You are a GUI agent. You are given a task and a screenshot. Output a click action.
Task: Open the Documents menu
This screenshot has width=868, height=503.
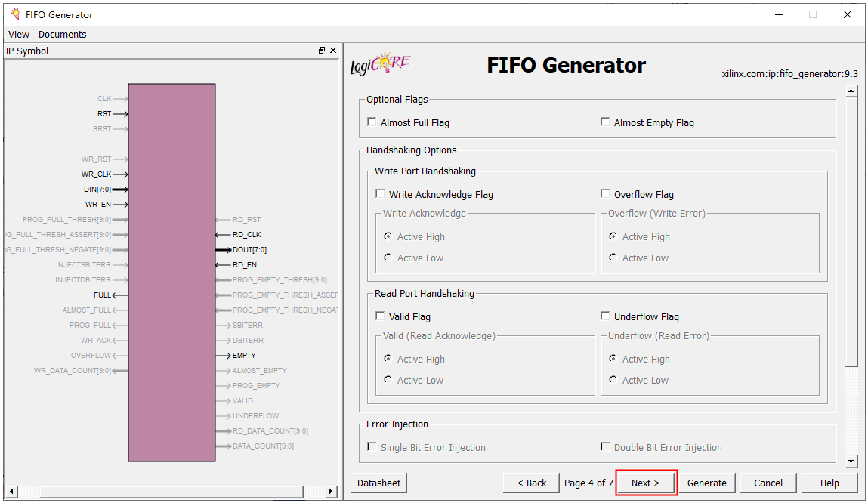click(62, 34)
